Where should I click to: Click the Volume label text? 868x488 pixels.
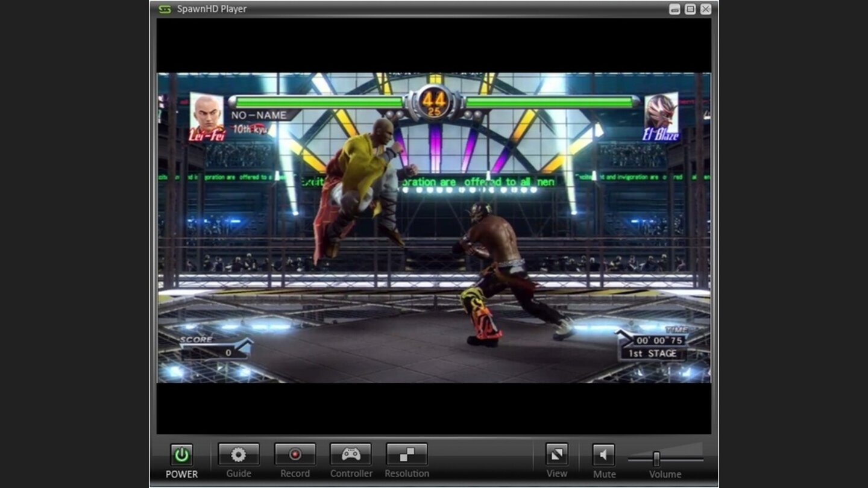coord(665,474)
